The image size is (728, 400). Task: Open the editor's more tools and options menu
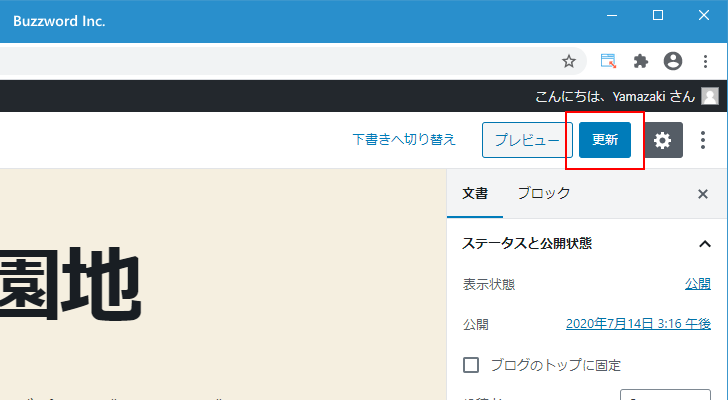[x=703, y=140]
